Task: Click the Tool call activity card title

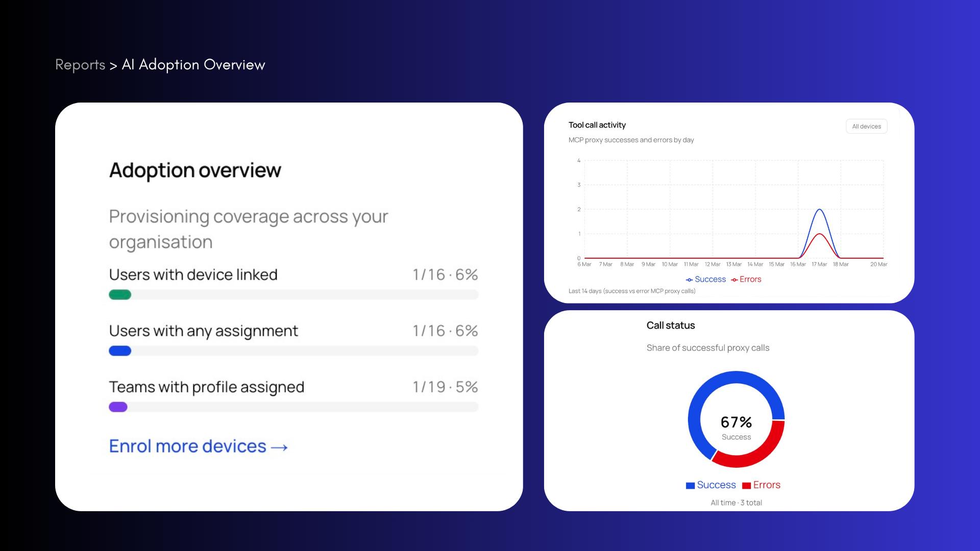Action: (597, 125)
